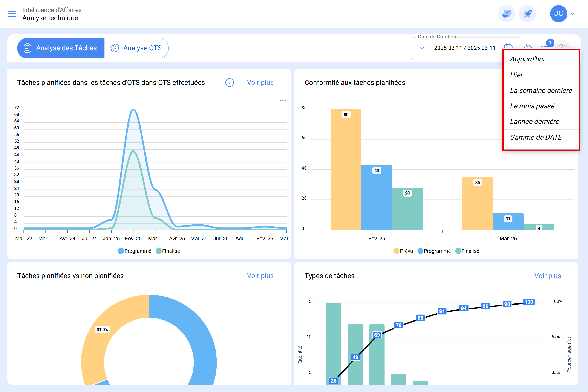Click the Intelligence d'Affaires breadcrumb text
Image resolution: width=588 pixels, height=392 pixels.
point(52,10)
